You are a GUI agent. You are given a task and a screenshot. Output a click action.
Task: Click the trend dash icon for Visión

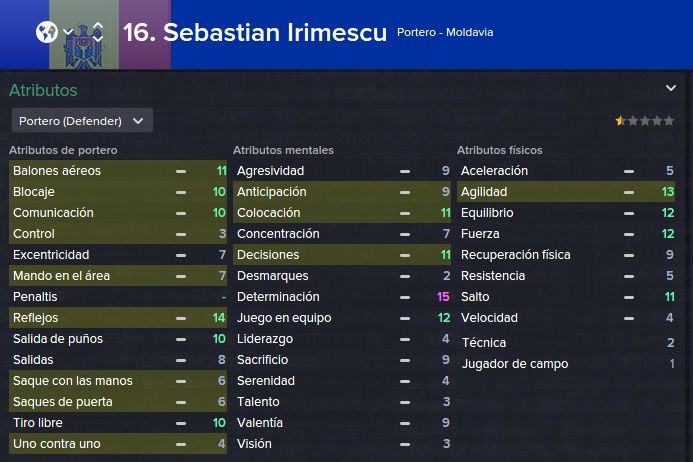pos(405,444)
